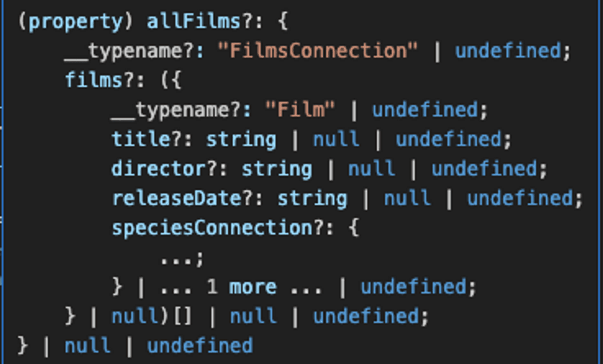Click the collapsed ...; ellipsis under speciesConnection
Image resolution: width=603 pixels, height=364 pixels.
[x=182, y=259]
